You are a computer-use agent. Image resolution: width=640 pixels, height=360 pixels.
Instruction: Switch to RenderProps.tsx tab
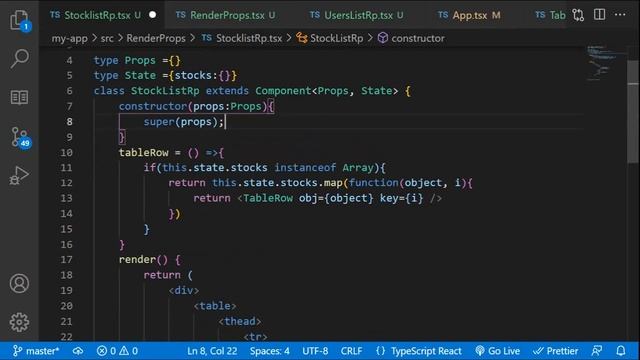coord(227,16)
